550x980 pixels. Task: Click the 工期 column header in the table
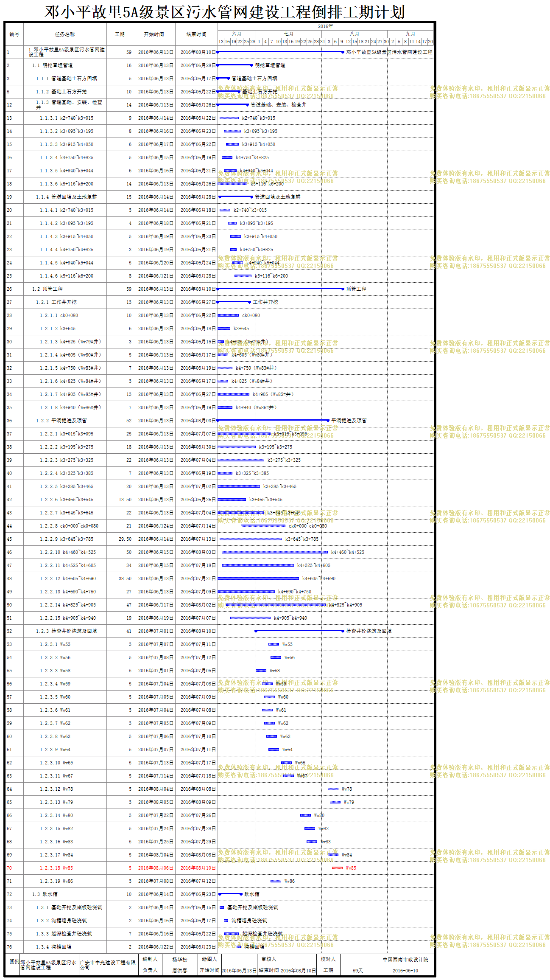[x=120, y=34]
